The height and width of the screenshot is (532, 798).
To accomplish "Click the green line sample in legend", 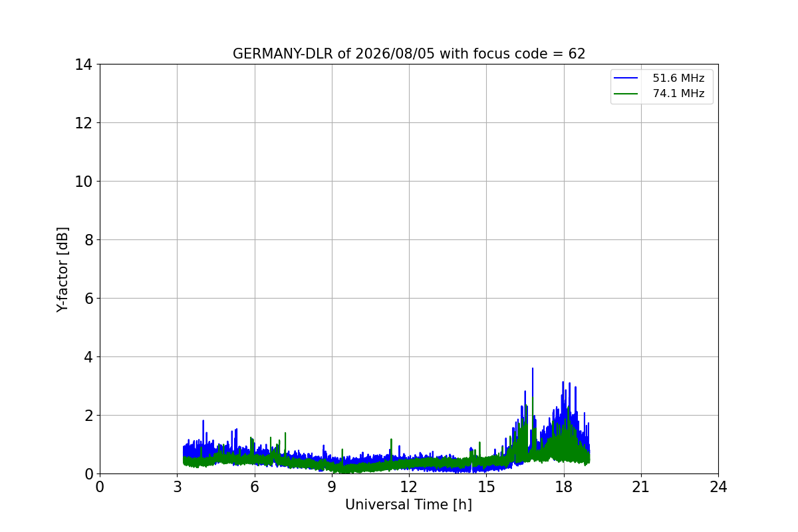I will (626, 94).
